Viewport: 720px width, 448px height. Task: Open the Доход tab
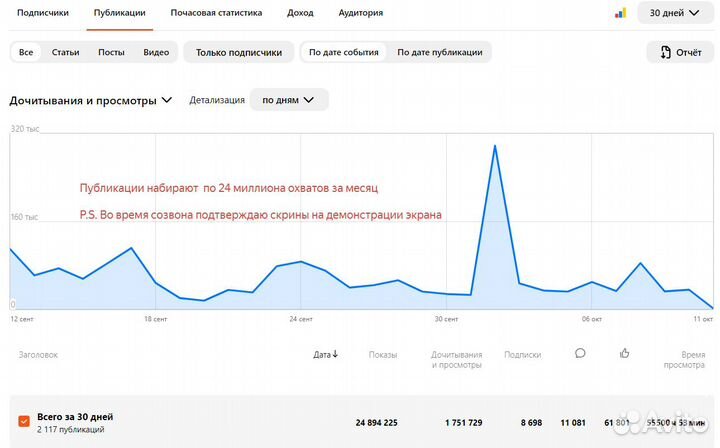click(x=300, y=13)
